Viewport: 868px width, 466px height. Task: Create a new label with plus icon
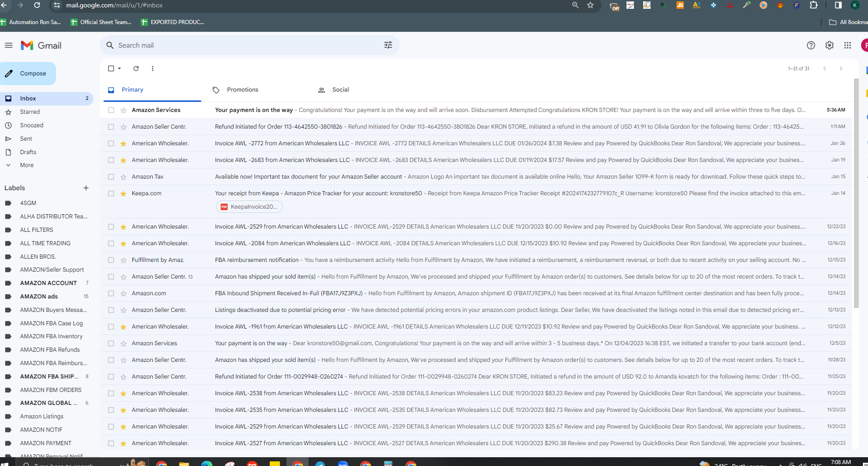(x=86, y=188)
